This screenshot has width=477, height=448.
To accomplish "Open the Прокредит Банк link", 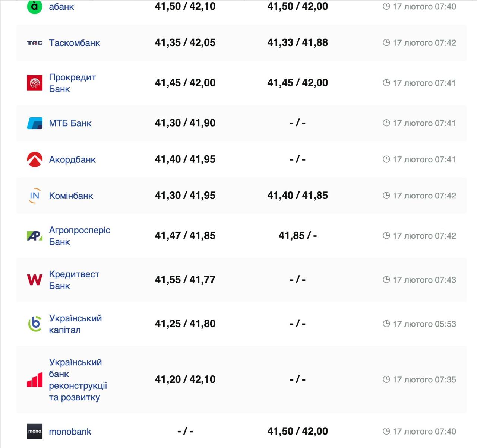I will 72,83.
